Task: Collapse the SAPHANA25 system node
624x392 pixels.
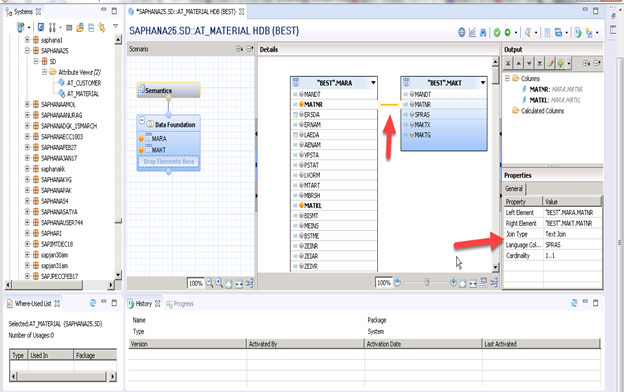Action: click(27, 51)
